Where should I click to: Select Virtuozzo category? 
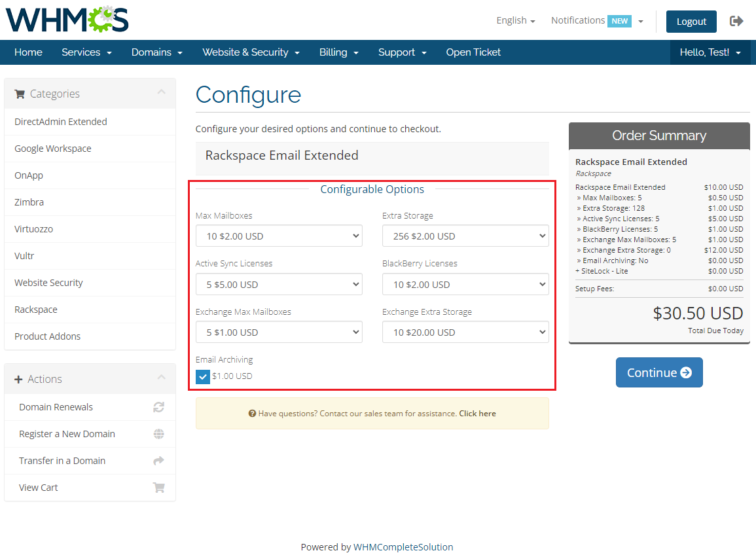(90, 229)
